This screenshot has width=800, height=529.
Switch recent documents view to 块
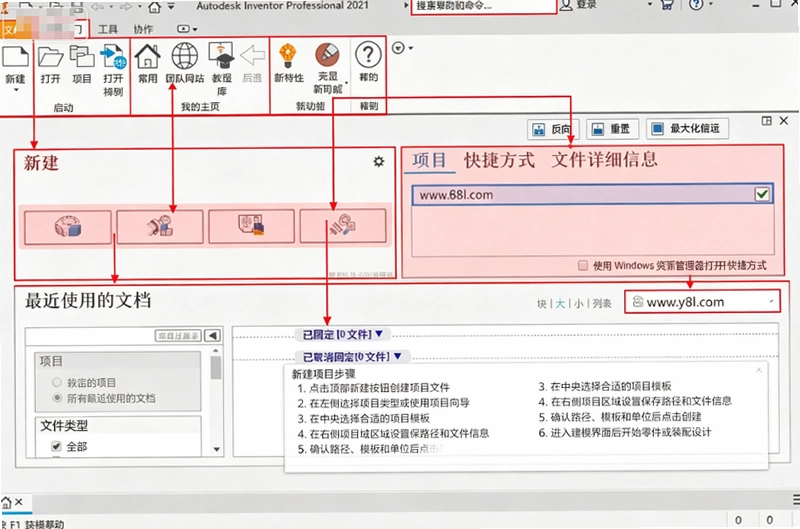click(542, 304)
